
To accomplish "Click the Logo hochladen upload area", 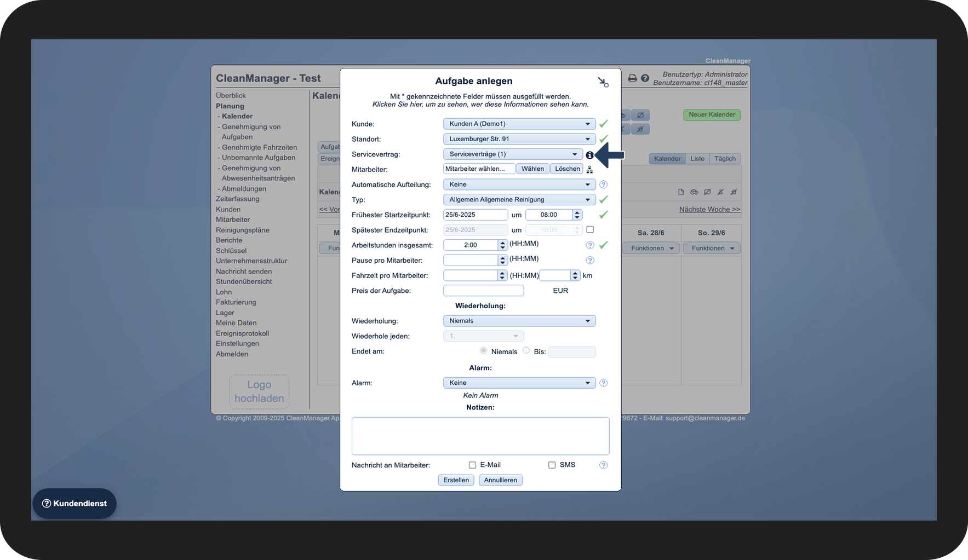I will coord(259,392).
